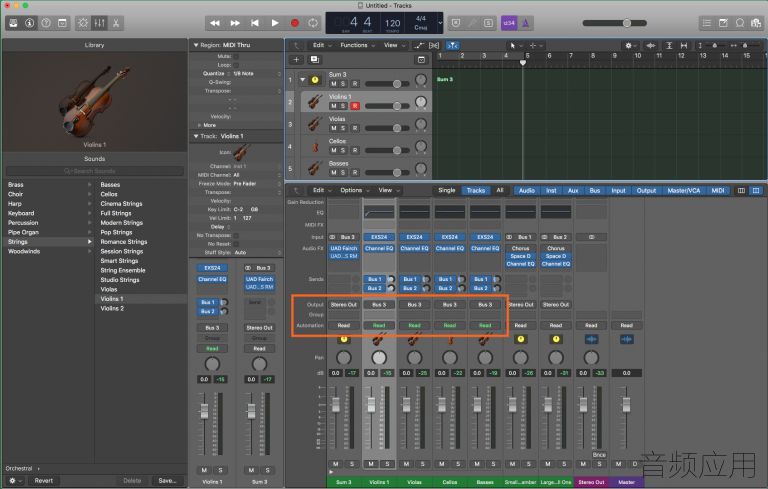768x489 pixels.
Task: Click the Search Sounds field
Action: click(95, 171)
